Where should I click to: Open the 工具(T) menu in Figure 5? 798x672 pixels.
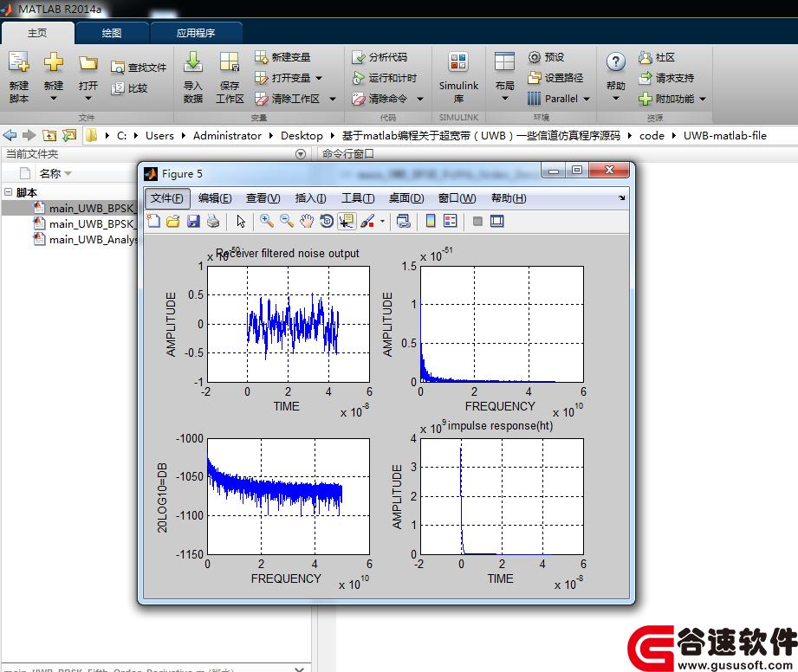point(358,198)
